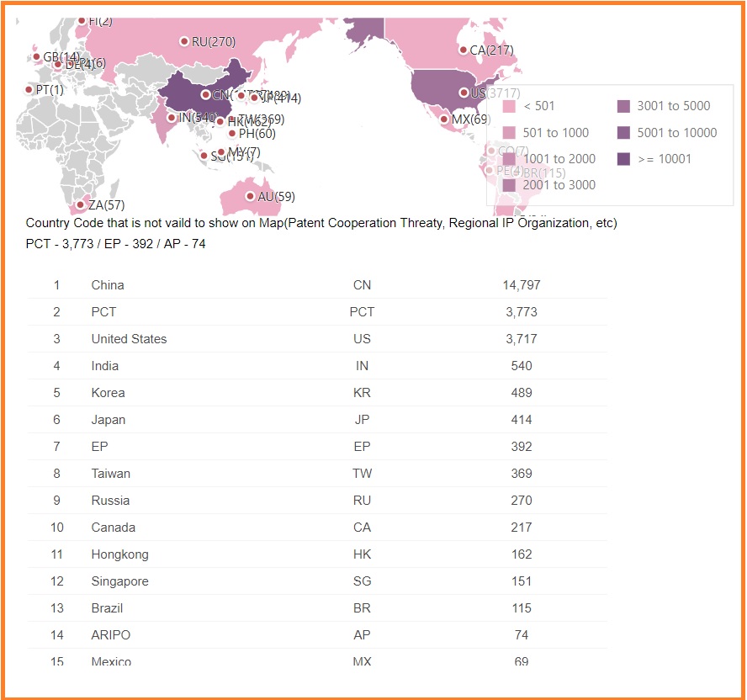Click the code 'SG' in the table
Image resolution: width=747 pixels, height=700 pixels.
tap(362, 581)
